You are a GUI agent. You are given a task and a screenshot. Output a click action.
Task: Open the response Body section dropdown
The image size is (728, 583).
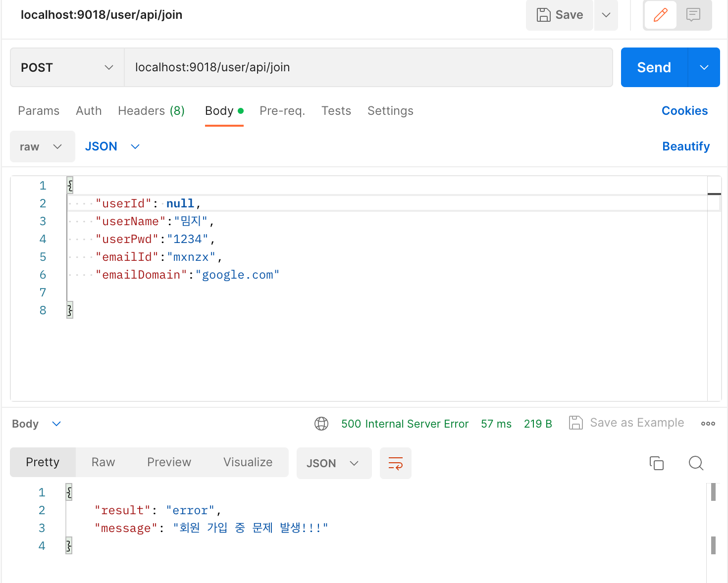(36, 424)
